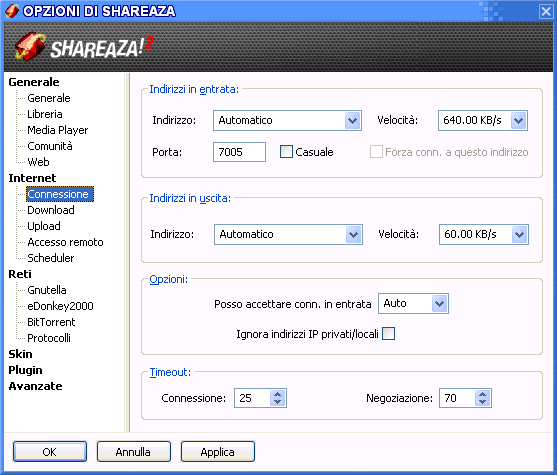Close the Opzioni di Shareaza window
This screenshot has width=557, height=475.
click(546, 11)
